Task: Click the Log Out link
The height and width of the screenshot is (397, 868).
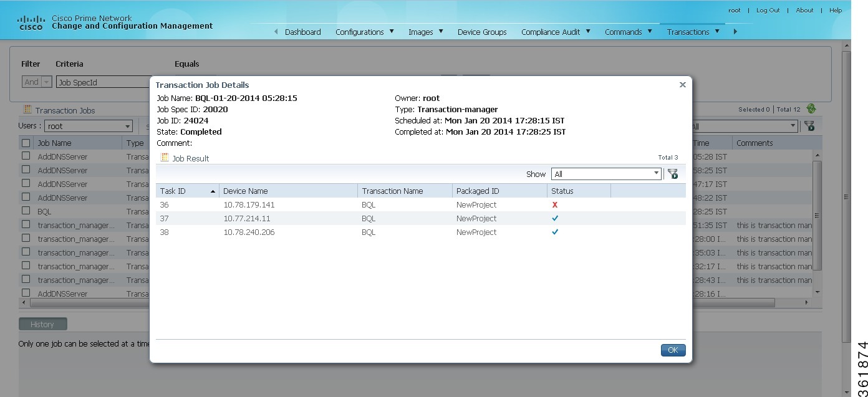Action: point(768,10)
